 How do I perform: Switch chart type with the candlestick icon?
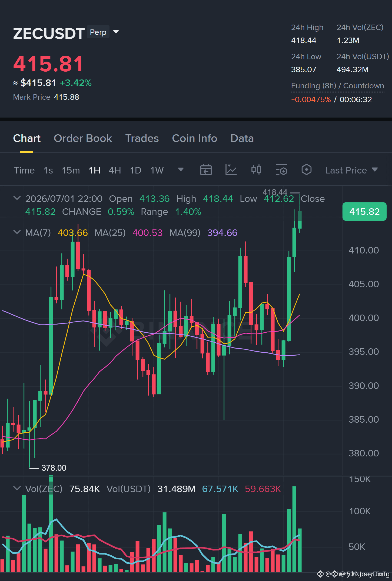pyautogui.click(x=256, y=170)
